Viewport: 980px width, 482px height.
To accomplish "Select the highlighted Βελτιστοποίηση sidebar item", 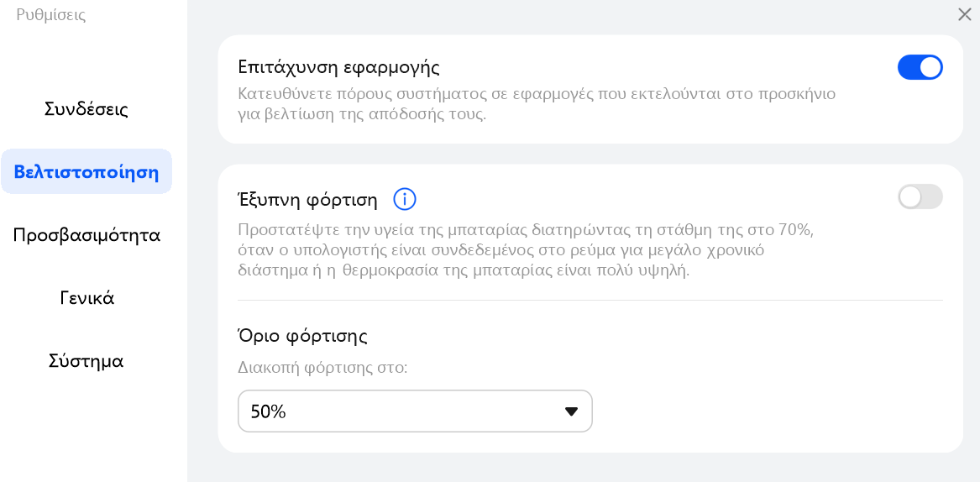I will pos(86,172).
